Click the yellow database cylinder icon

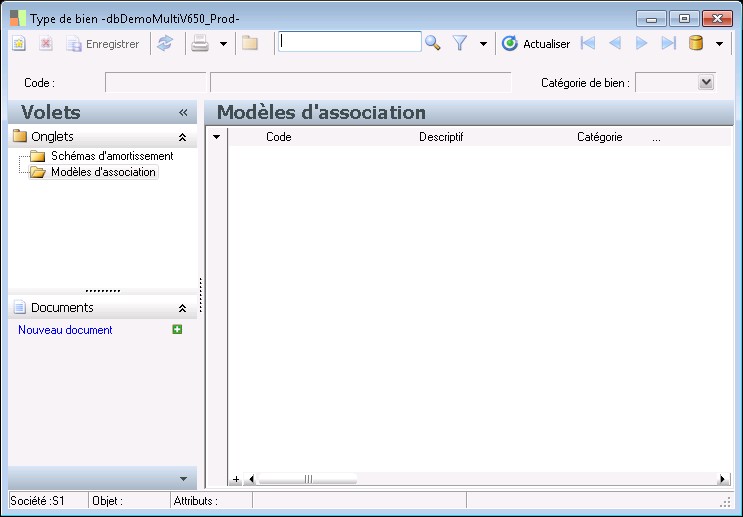point(696,43)
